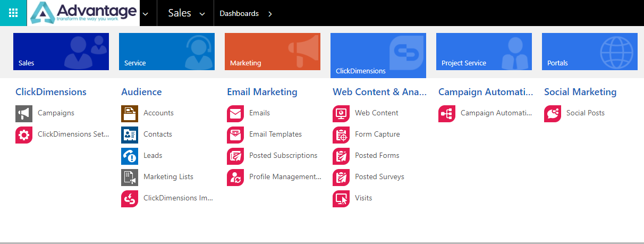Screen dimensions: 644x244
Task: Click the ClickDimensions group heading
Action: [51, 92]
